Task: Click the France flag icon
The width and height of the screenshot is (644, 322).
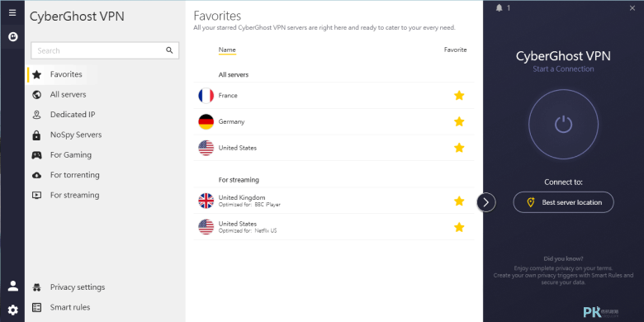Action: 206,95
